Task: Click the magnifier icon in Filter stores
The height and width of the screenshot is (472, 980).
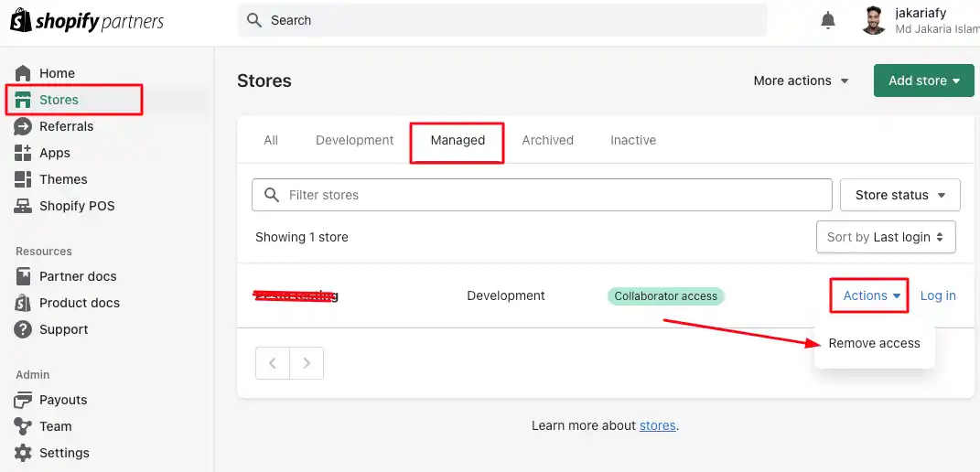Action: click(x=271, y=195)
